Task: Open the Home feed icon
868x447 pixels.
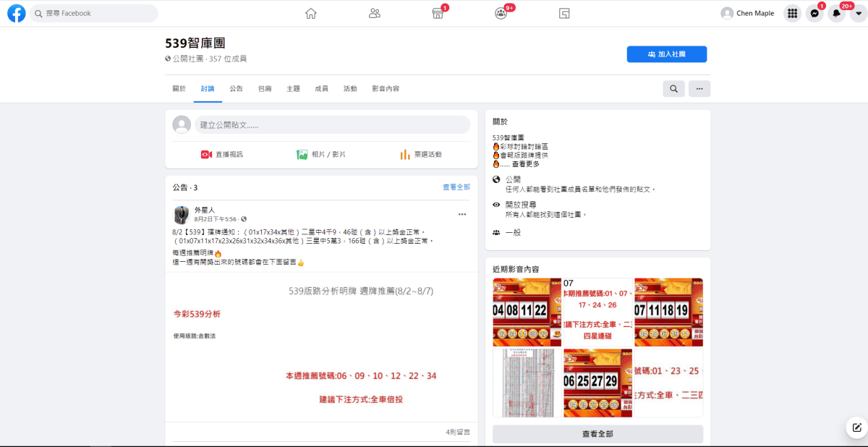Action: [311, 13]
